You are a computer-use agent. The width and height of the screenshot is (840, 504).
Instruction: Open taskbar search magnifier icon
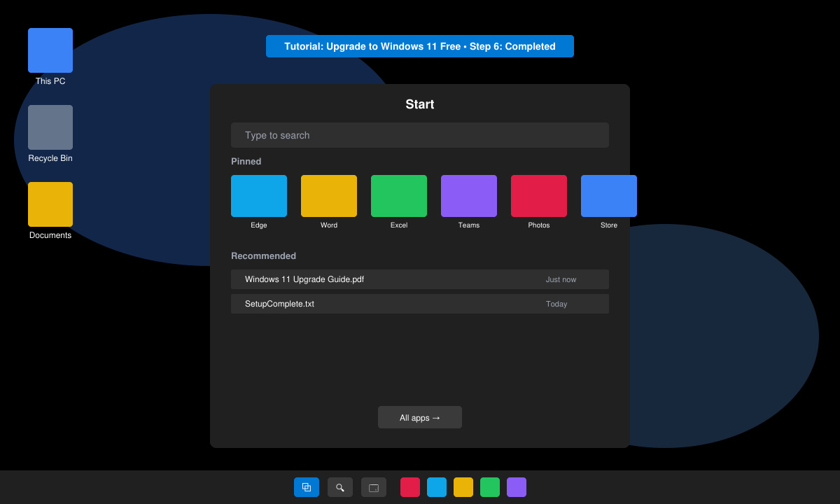[340, 487]
